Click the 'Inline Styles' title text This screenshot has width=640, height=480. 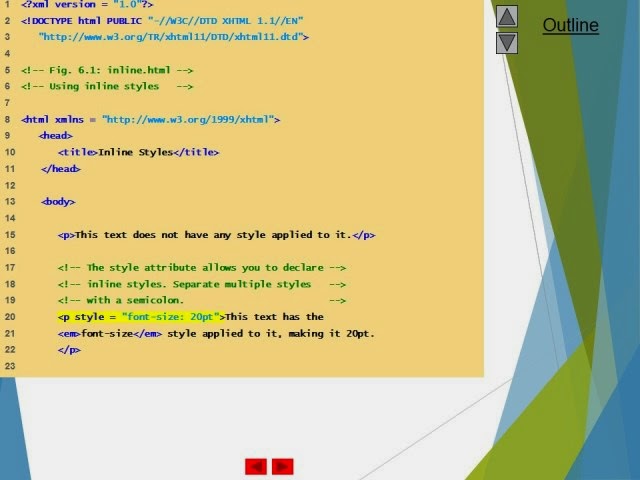136,152
